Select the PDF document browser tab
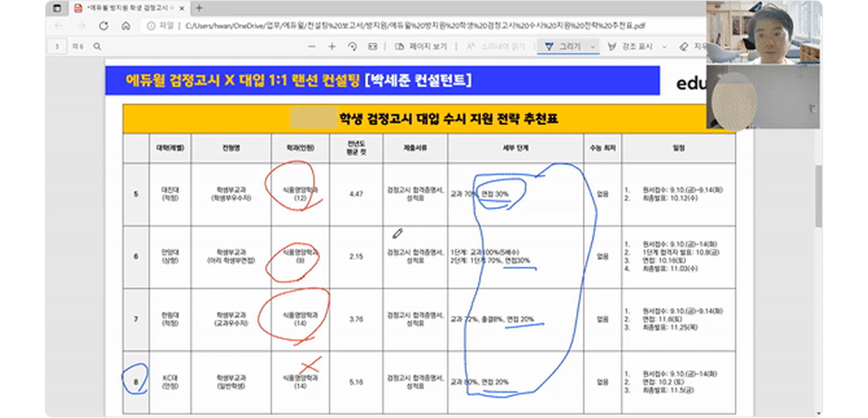Viewport: 868px width, 418px height. point(127,8)
